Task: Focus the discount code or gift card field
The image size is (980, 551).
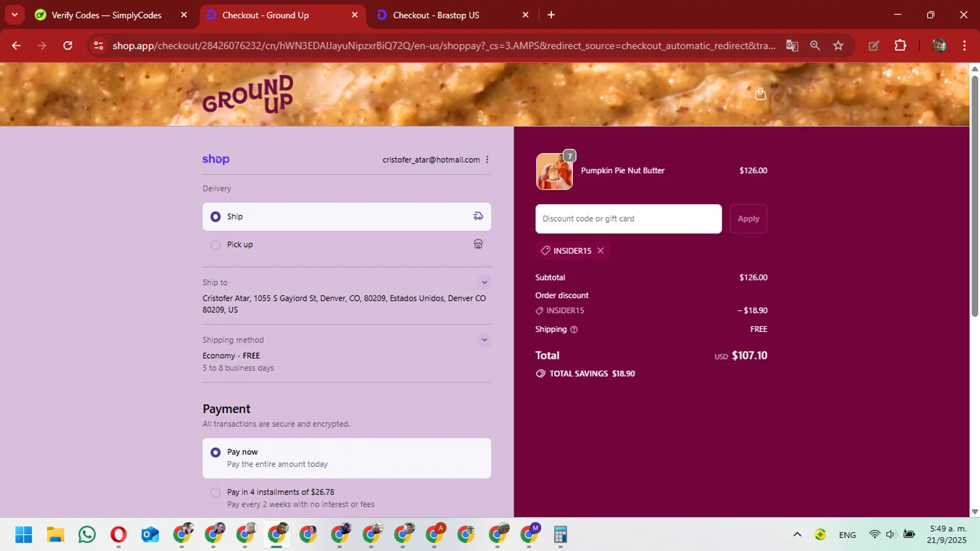Action: 629,219
